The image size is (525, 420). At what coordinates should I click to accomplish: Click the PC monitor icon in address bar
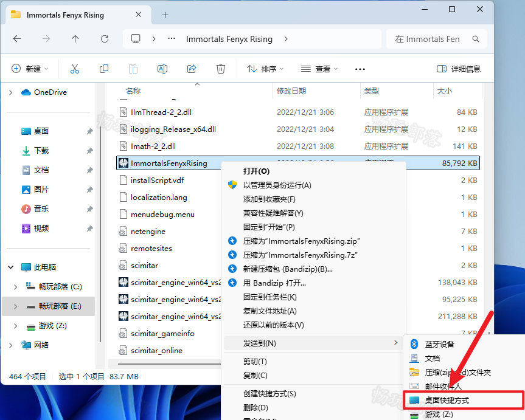pos(136,39)
